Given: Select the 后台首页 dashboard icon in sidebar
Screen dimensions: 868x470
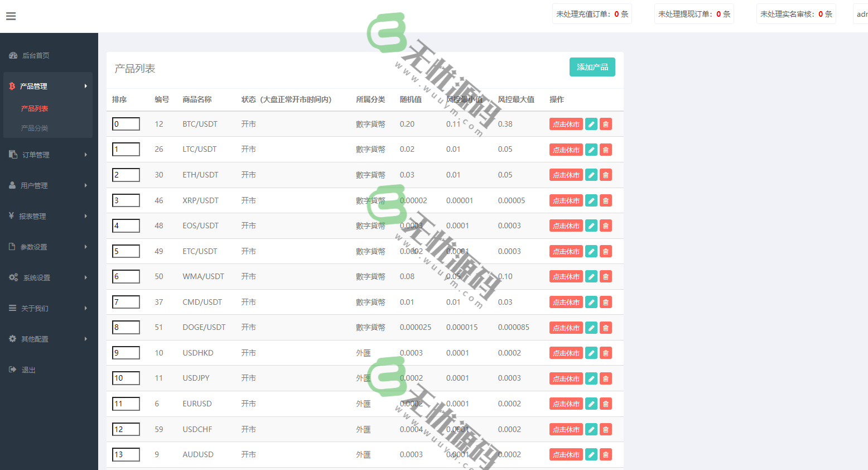Looking at the screenshot, I should (13, 55).
